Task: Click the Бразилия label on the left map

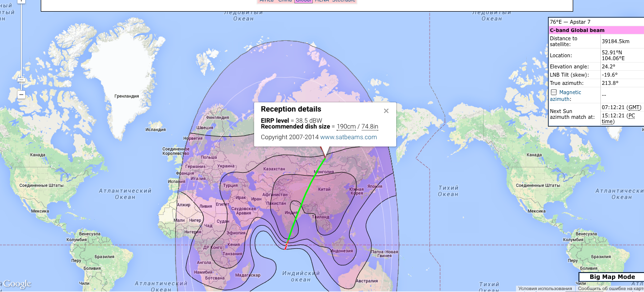Action: pos(104,257)
